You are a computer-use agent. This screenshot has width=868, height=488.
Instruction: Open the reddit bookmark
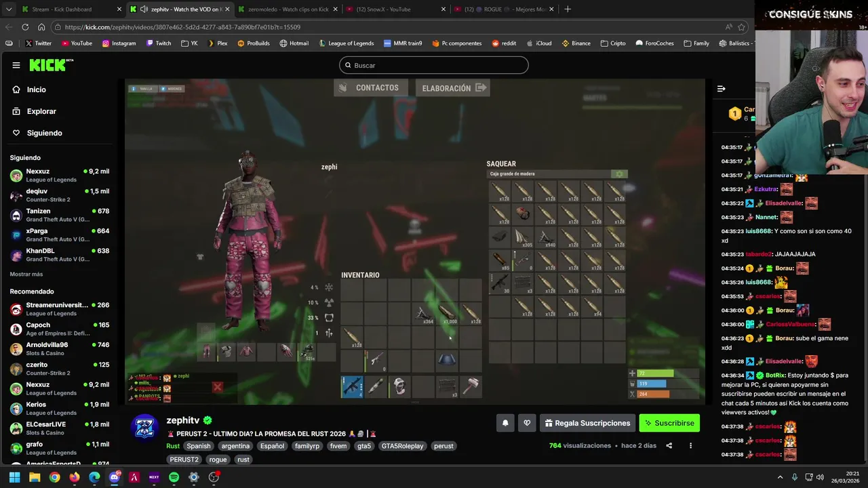tap(504, 43)
